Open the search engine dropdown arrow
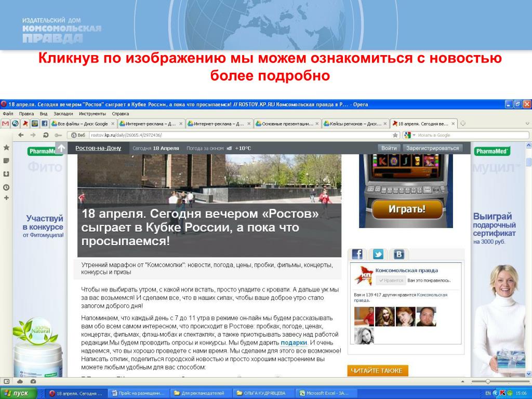The height and width of the screenshot is (399, 532). tap(414, 135)
